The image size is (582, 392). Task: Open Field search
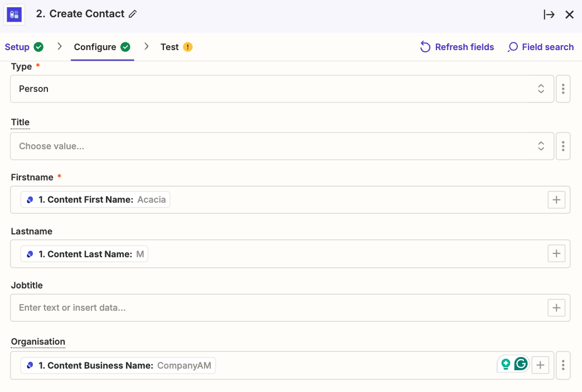click(x=540, y=47)
